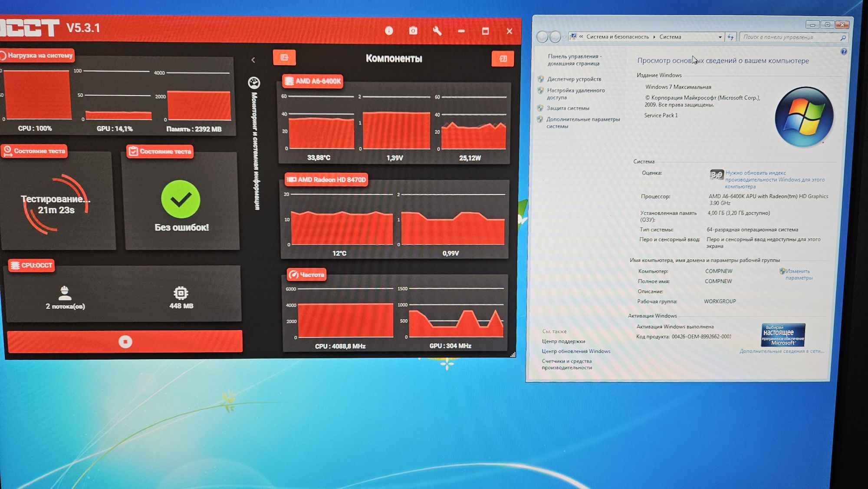Click the 33,88°C CPU temperature graph
Viewport: 868px width, 489px height.
321,123
